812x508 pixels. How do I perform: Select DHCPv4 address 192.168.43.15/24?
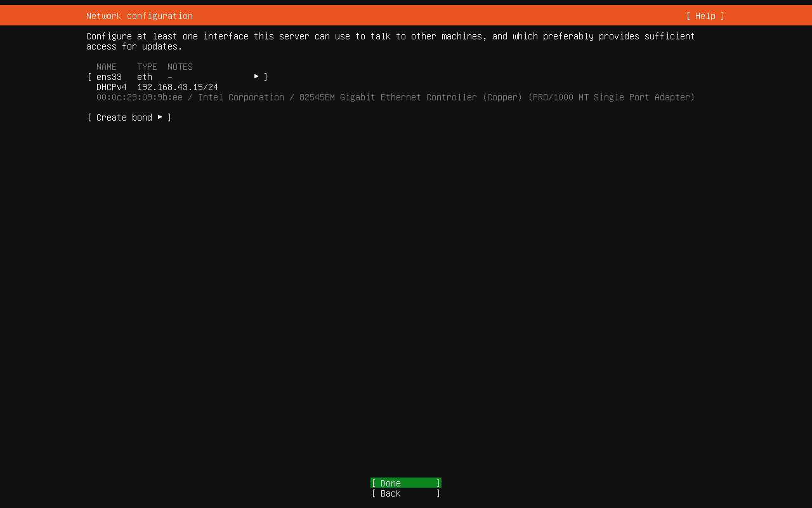178,87
